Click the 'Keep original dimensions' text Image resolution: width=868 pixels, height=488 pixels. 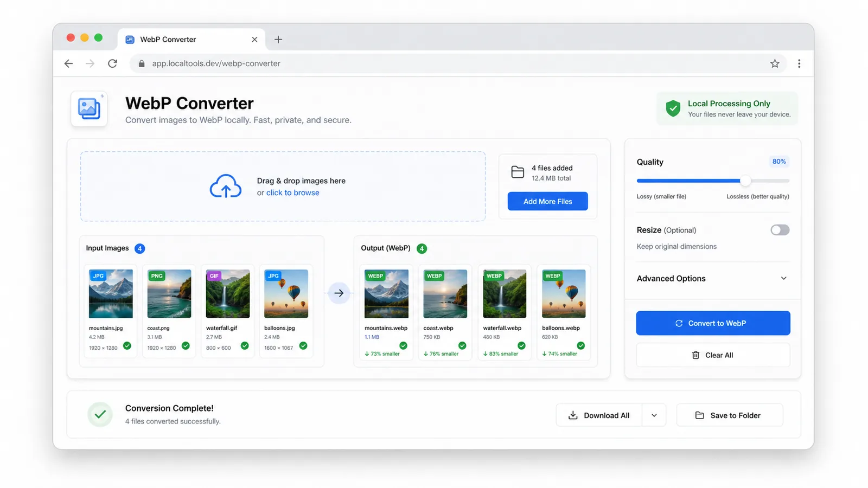[676, 246]
